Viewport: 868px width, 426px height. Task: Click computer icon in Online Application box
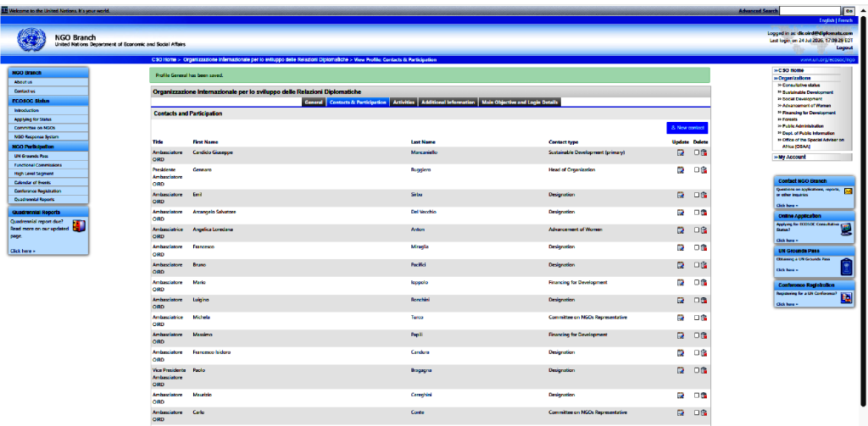(x=846, y=230)
